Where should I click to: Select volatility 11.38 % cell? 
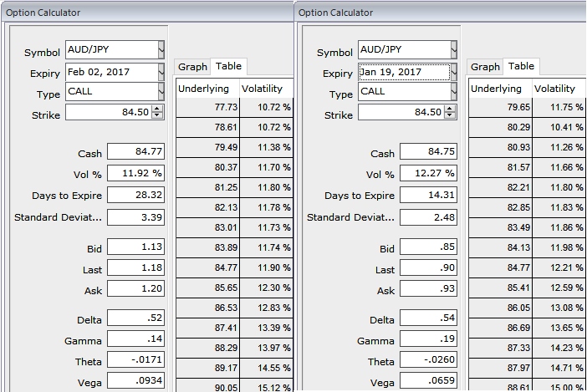(x=266, y=147)
